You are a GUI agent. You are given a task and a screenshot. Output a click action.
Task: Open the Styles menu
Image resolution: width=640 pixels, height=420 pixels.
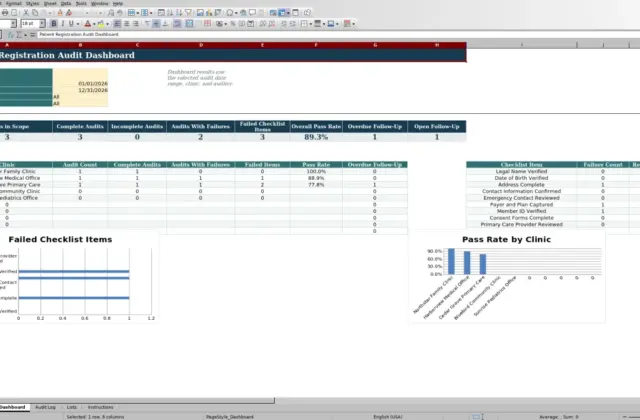(x=32, y=3)
